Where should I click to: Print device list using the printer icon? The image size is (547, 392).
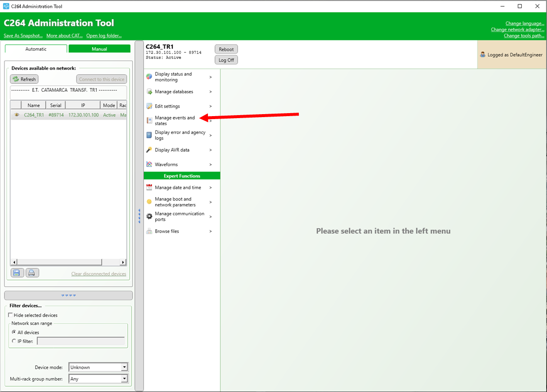click(x=32, y=273)
